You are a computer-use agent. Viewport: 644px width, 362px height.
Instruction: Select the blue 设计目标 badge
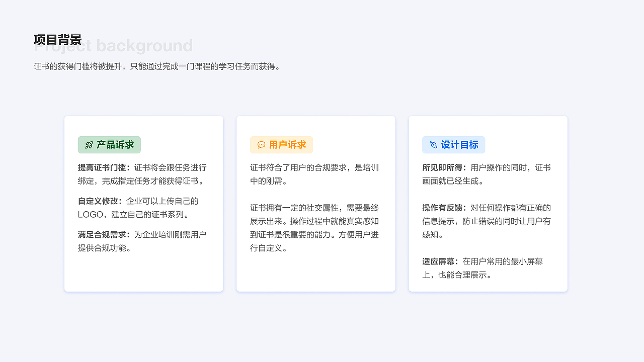pos(453,145)
